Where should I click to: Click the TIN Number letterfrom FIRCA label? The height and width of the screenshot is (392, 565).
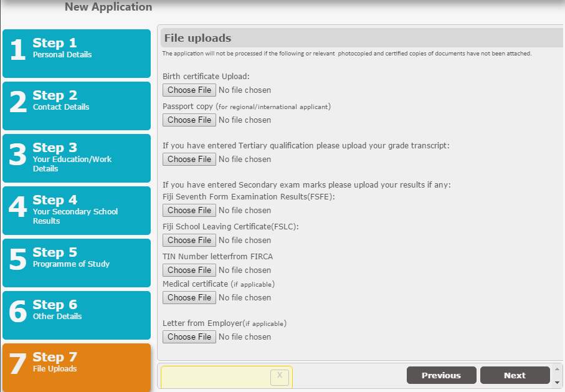click(217, 256)
